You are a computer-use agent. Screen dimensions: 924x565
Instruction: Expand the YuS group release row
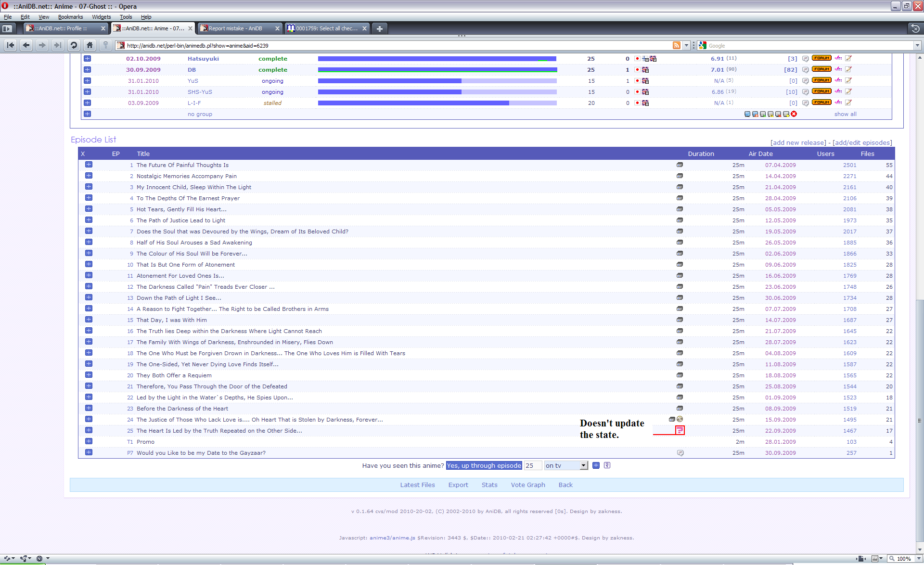[x=87, y=81]
